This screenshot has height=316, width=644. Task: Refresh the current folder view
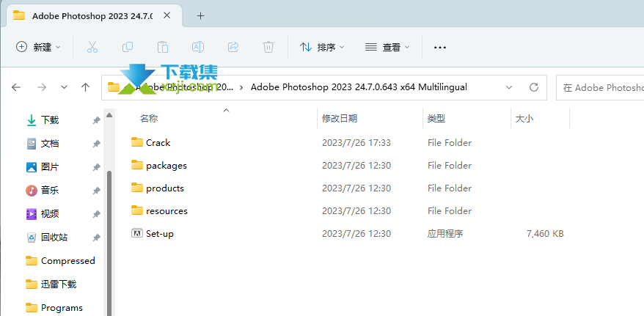pos(533,87)
